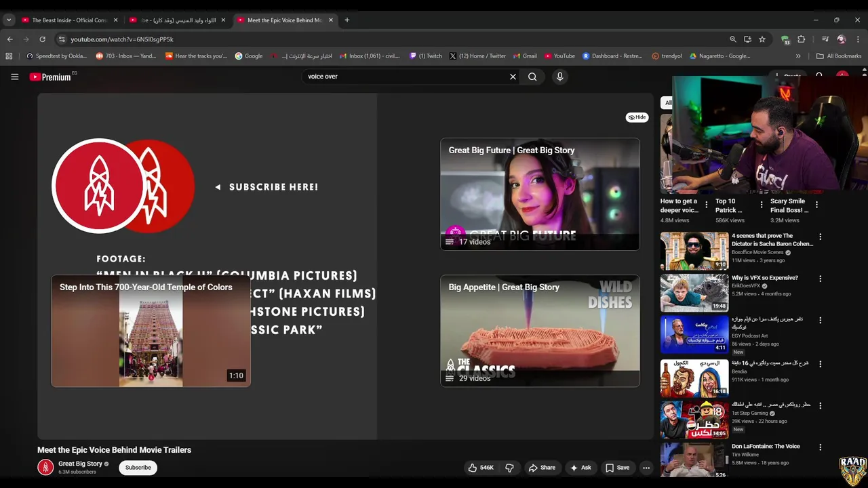This screenshot has height=488, width=868.
Task: Open options for 'Don LaFontaine: The Voice'
Action: 821,447
